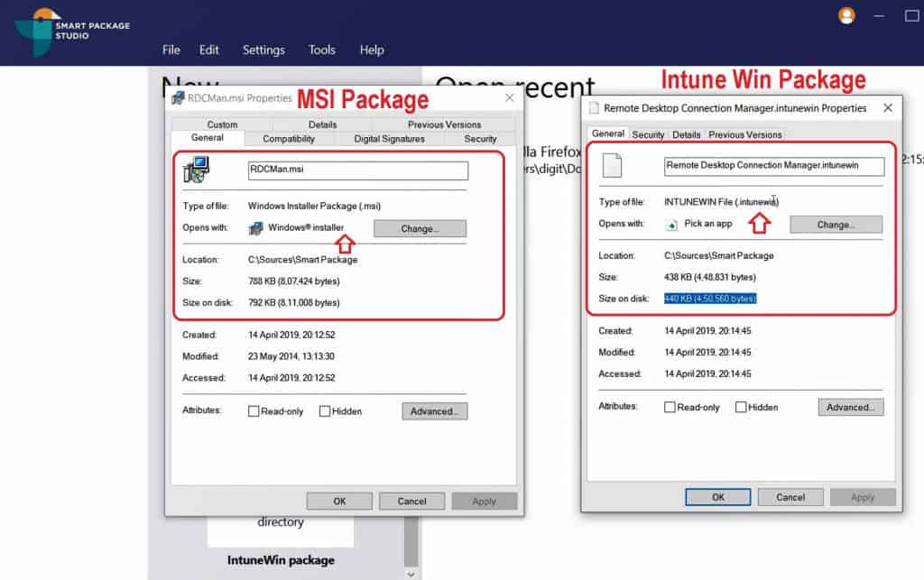Select General tab in RDCMan.msi Properties
Image resolution: width=924 pixels, height=580 pixels.
click(x=208, y=138)
